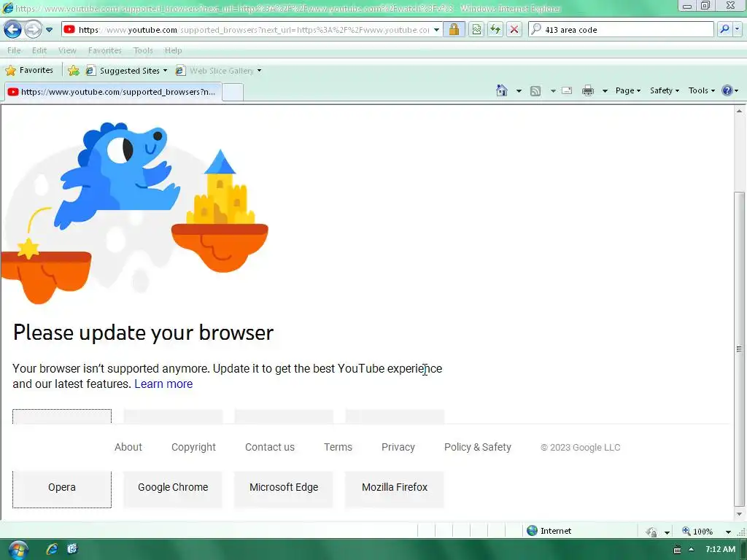Open Web Slice Gallery dropdown
Viewport: 747px width, 560px height.
click(x=219, y=71)
